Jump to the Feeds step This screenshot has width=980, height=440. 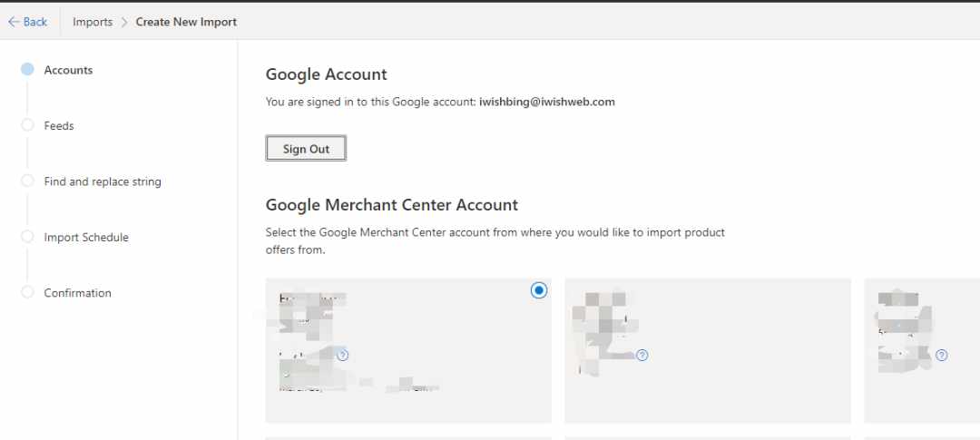pos(59,125)
